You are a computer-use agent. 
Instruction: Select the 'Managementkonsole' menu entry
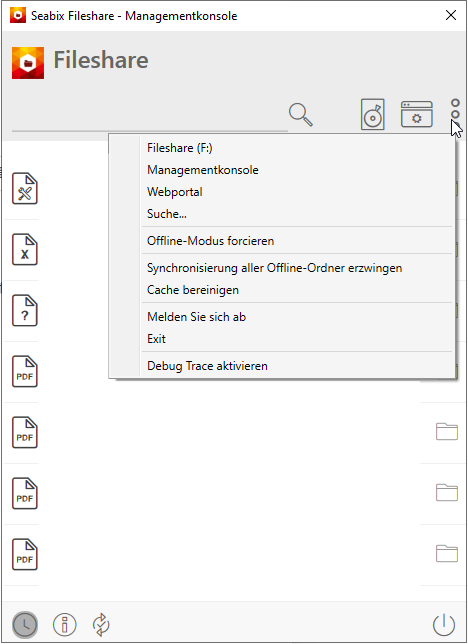[x=297, y=170]
